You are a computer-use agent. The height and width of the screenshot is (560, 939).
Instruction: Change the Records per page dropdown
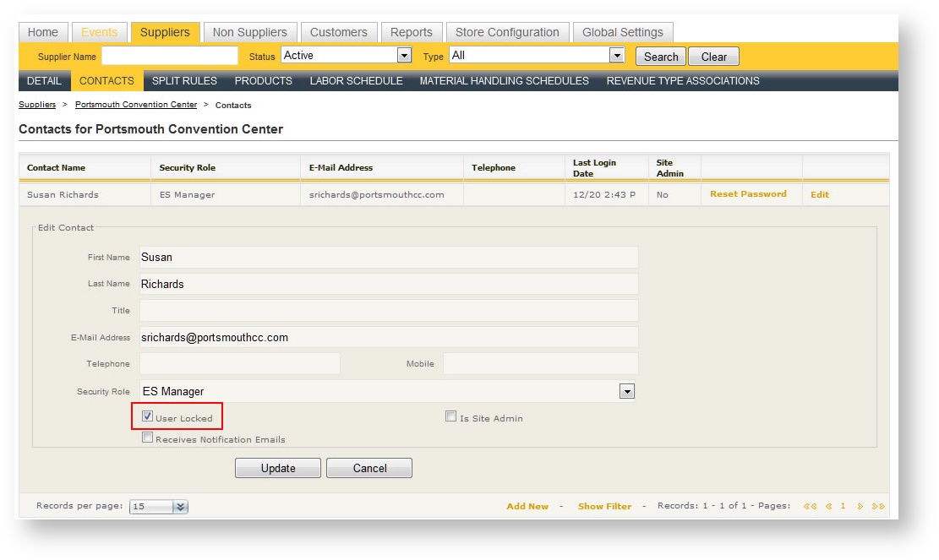pyautogui.click(x=180, y=507)
